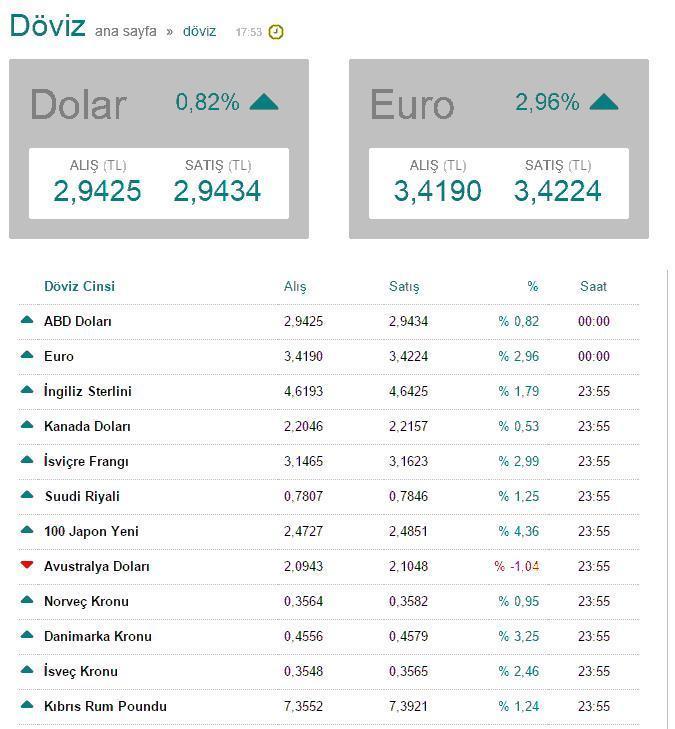Click the up arrow in Euro card
The image size is (675, 729).
[x=604, y=101]
